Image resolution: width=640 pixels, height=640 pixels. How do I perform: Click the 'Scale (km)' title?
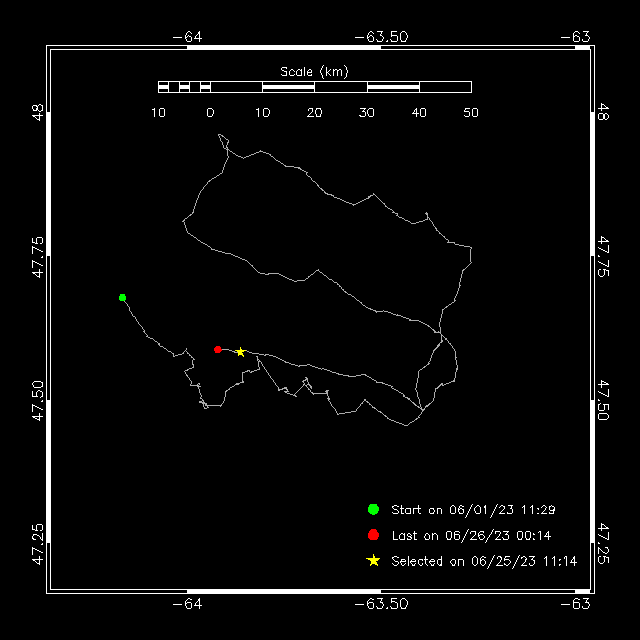click(314, 72)
